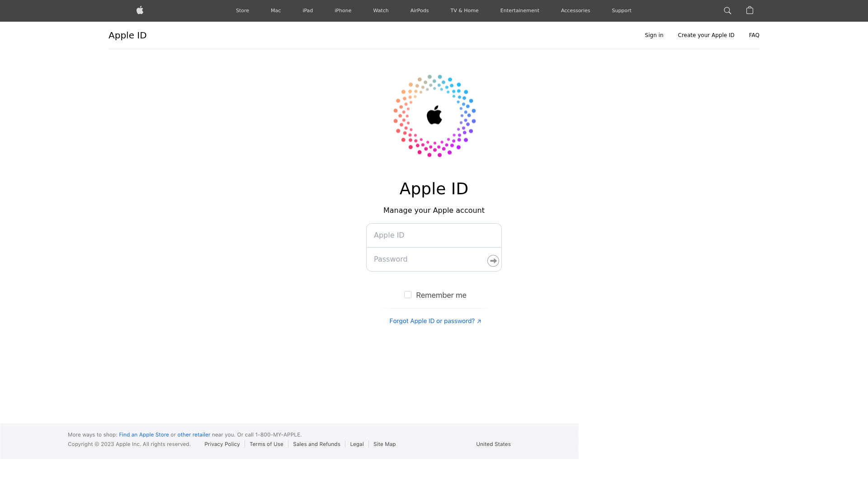The image size is (868, 488).
Task: Open Find an Apple Store link
Action: [144, 435]
